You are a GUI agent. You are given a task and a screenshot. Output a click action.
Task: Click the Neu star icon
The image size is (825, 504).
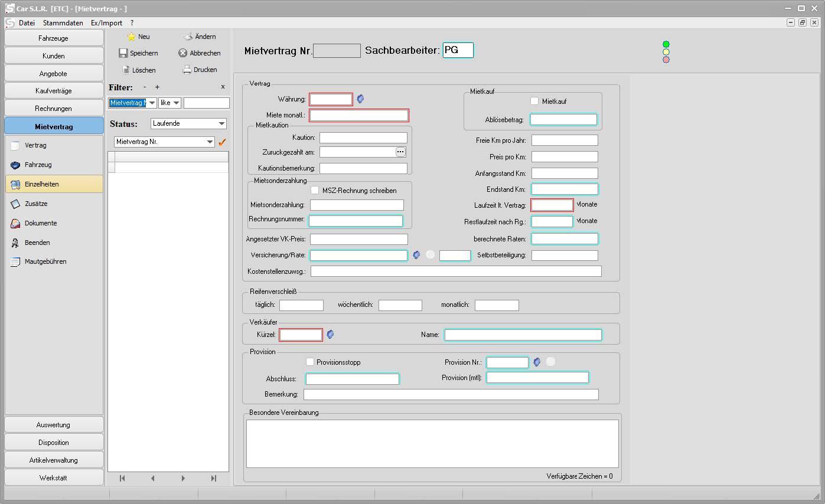click(x=131, y=37)
